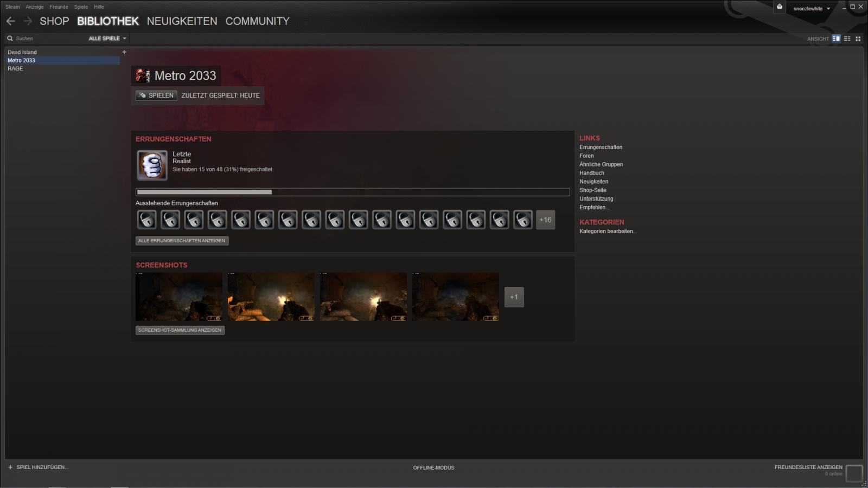Open the Realist achievement icon

(x=152, y=165)
